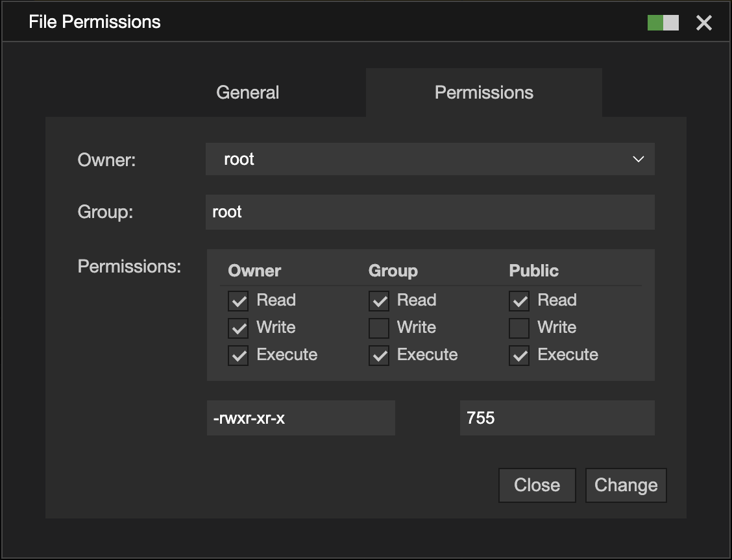
Task: Click the Group: field label
Action: pyautogui.click(x=106, y=212)
